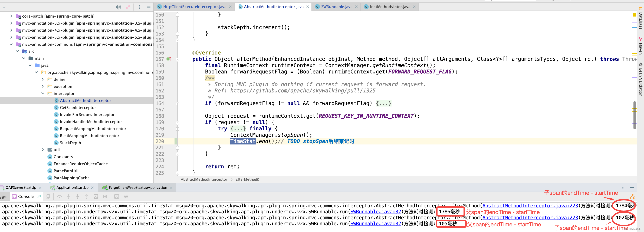Click the Run to Cursor icon
Image resolution: width=644 pixels, height=232 pixels.
pyautogui.click(x=105, y=196)
